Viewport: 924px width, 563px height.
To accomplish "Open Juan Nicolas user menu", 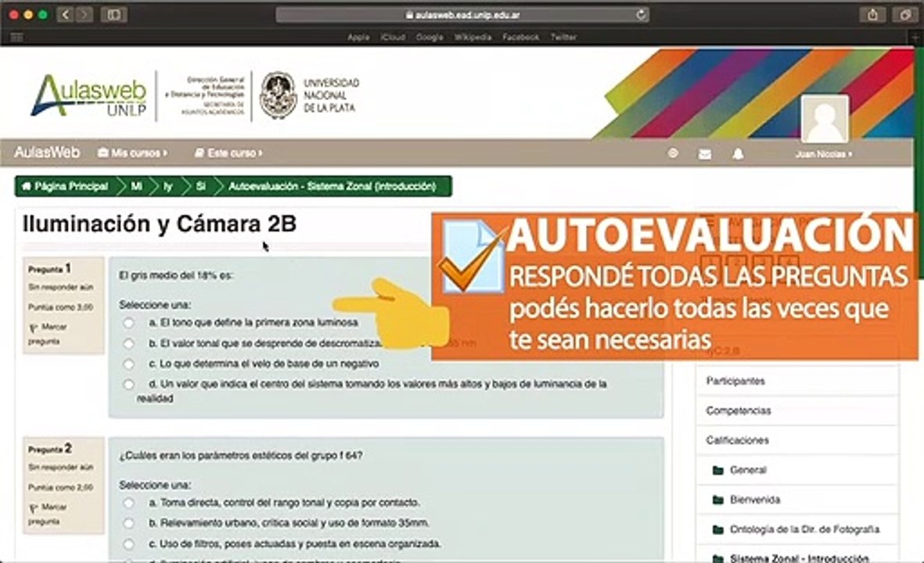I will click(x=823, y=154).
